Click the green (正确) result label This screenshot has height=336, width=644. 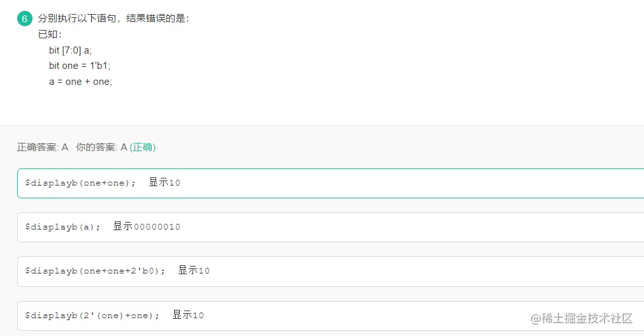pyautogui.click(x=143, y=147)
